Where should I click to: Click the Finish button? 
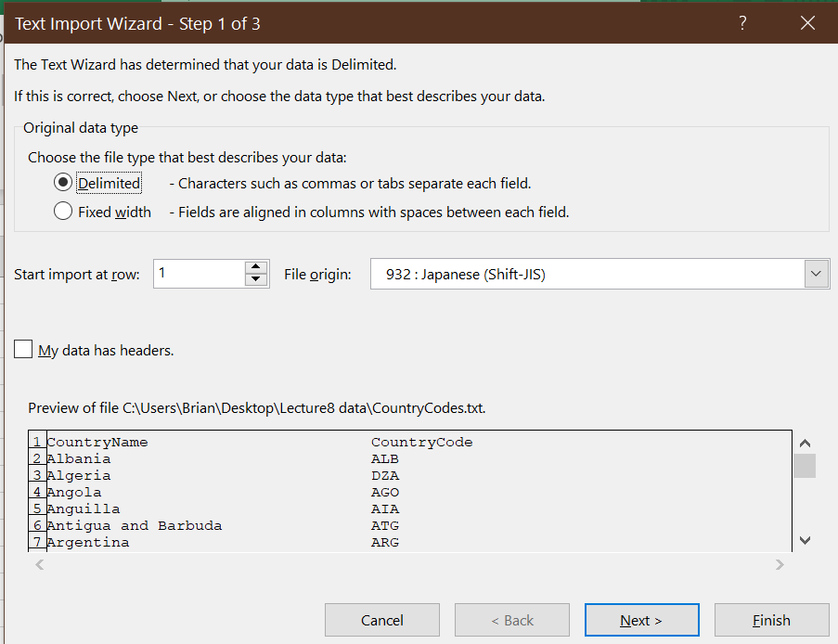pyautogui.click(x=771, y=620)
